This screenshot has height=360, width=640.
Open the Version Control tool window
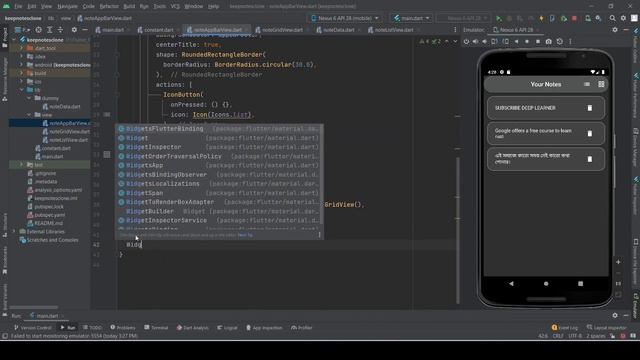point(33,328)
